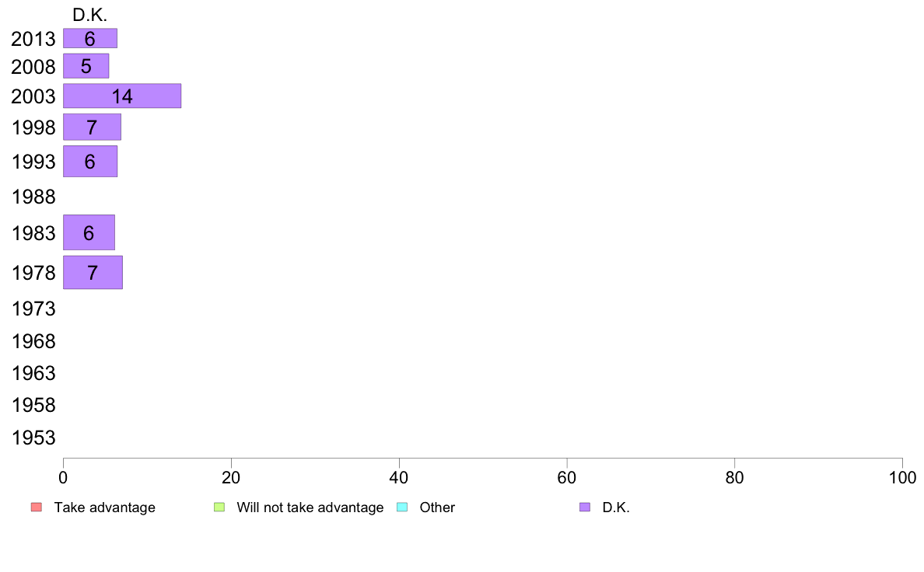Click the Other legend text
The image size is (924, 572).
[437, 507]
